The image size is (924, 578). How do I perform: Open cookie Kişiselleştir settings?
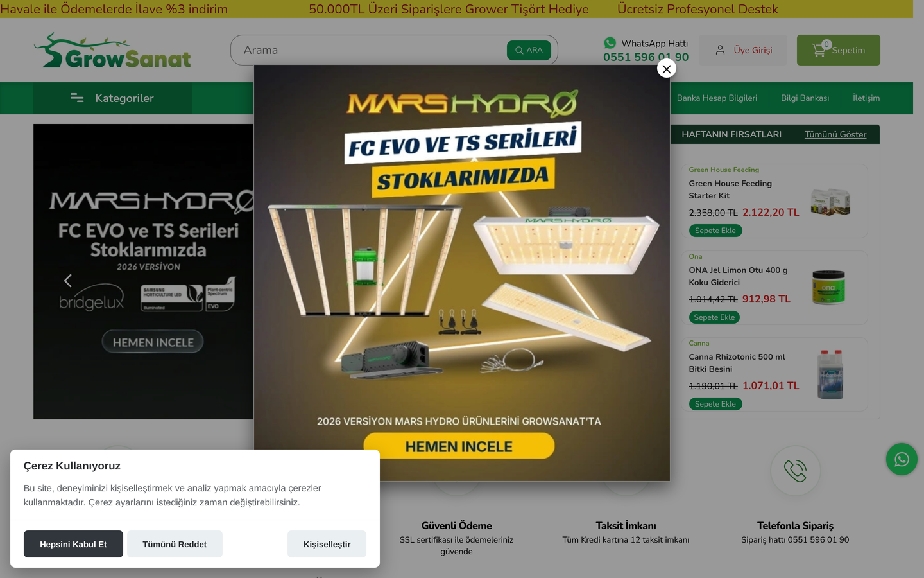(327, 544)
